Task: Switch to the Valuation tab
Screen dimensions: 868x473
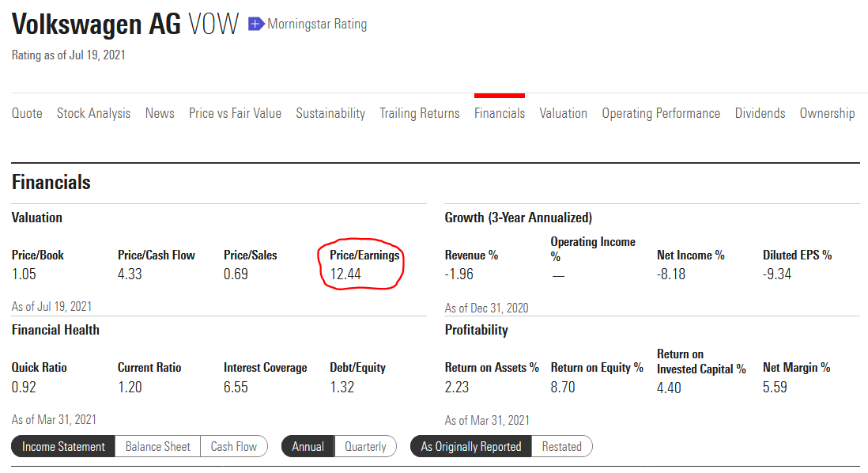Action: (563, 113)
